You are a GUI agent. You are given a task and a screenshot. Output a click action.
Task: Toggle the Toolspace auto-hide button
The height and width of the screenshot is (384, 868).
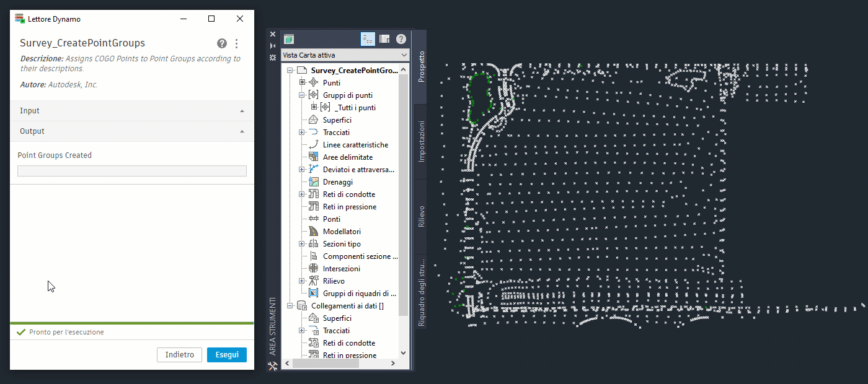tap(273, 46)
